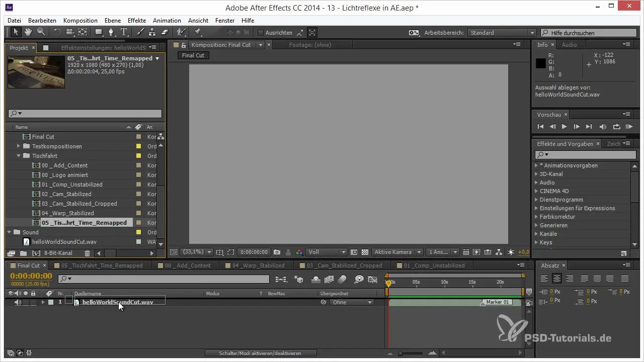Click the composition mini-flowchart icon in timeline

click(281, 279)
